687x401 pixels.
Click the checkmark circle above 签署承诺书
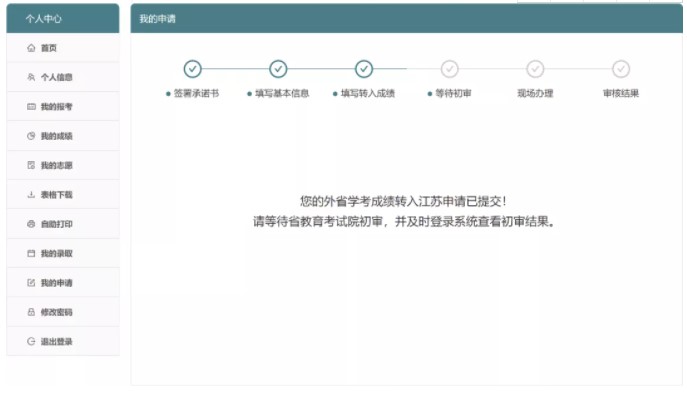pos(193,69)
